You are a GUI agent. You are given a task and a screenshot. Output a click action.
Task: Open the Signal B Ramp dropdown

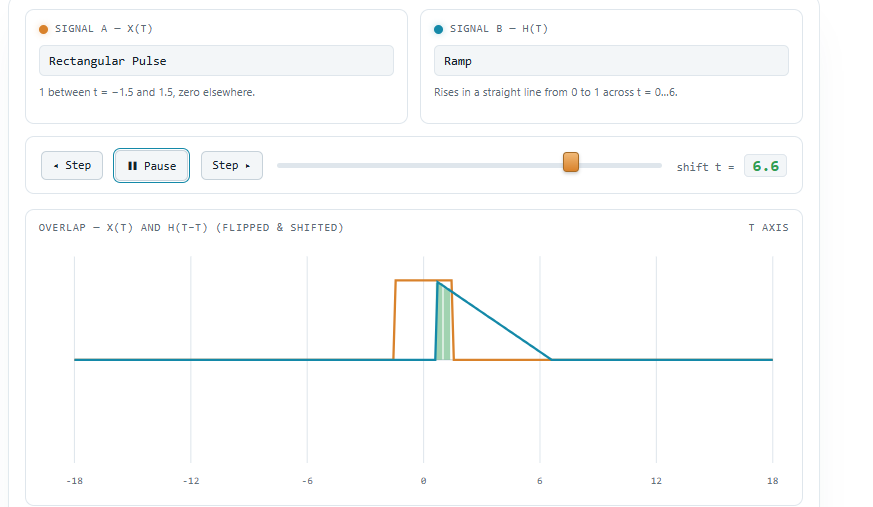click(x=611, y=61)
